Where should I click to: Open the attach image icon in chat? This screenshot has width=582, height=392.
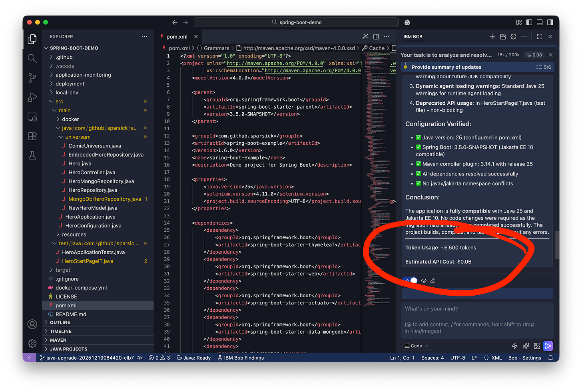[537, 346]
